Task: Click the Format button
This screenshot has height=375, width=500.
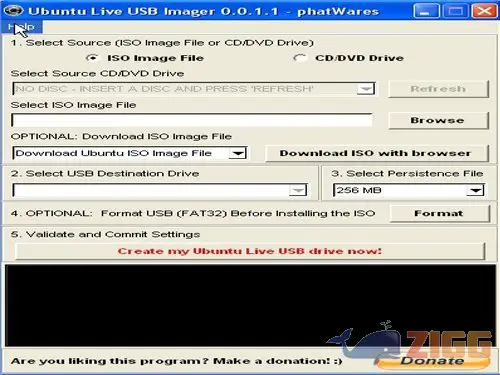Action: 439,213
